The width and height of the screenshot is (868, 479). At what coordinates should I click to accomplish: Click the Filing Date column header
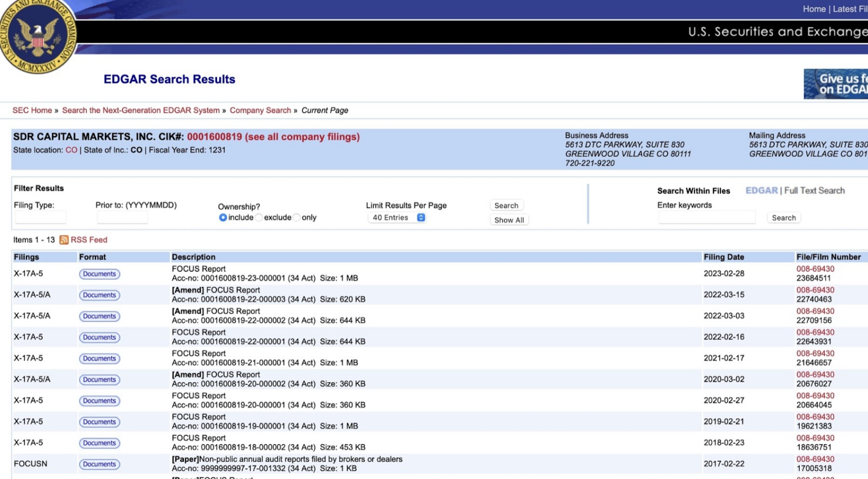click(x=724, y=257)
